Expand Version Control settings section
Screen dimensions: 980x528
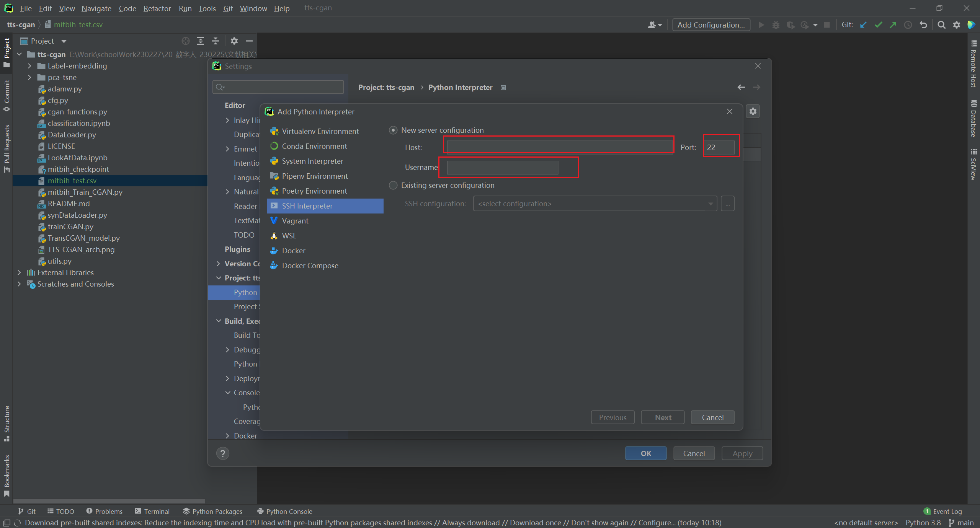pos(218,264)
